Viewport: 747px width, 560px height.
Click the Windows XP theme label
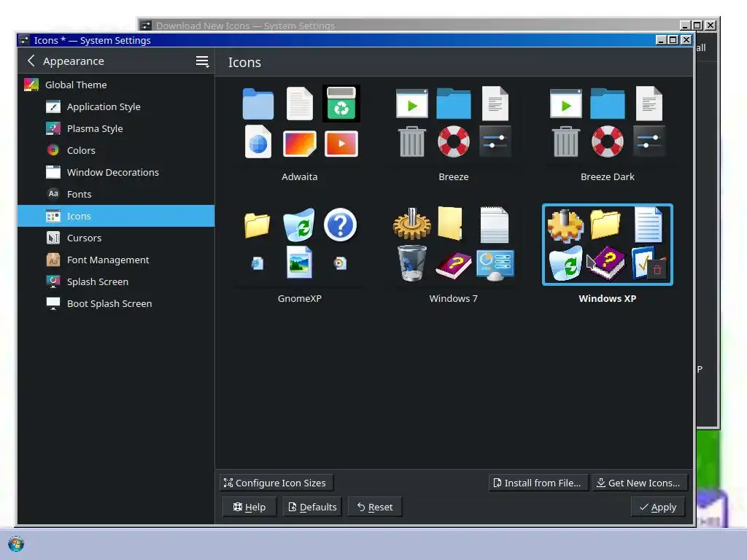608,298
